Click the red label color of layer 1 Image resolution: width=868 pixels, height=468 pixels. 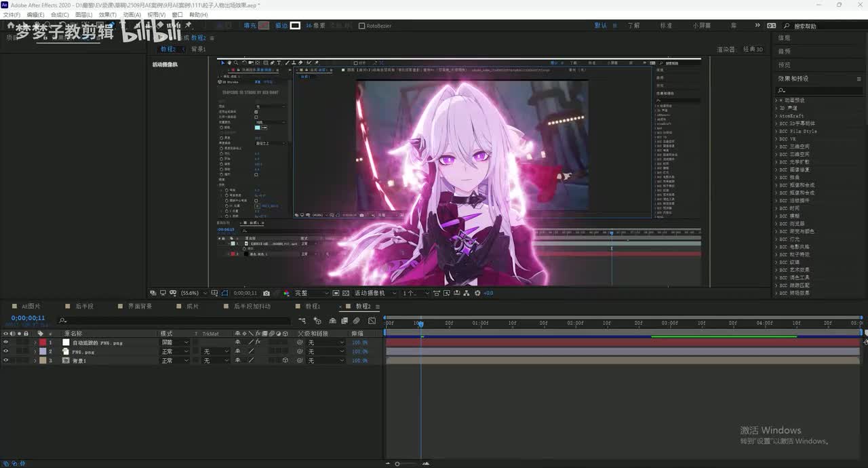(43, 343)
